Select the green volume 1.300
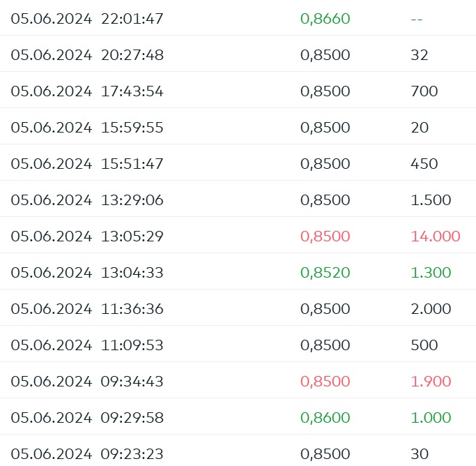The width and height of the screenshot is (476, 466). 431,273
